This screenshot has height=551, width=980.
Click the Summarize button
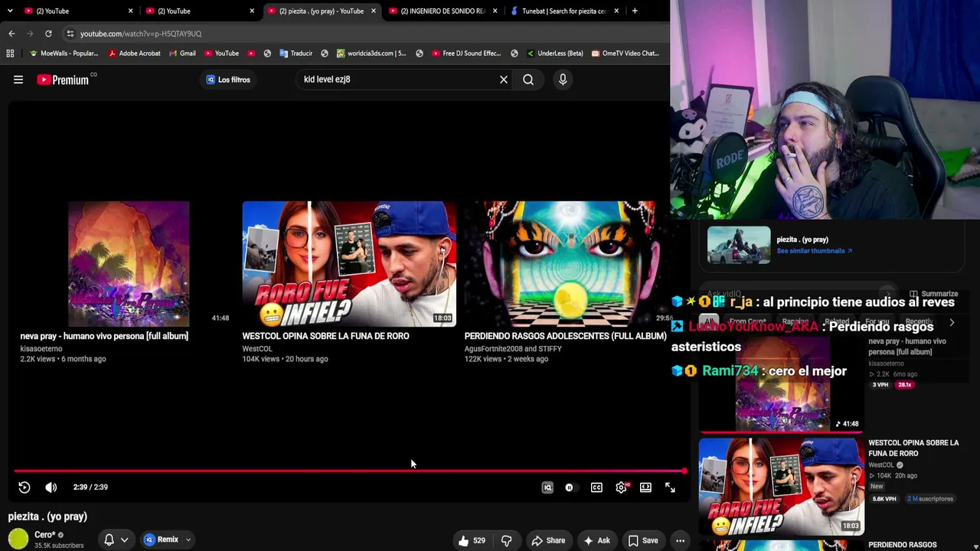point(933,294)
